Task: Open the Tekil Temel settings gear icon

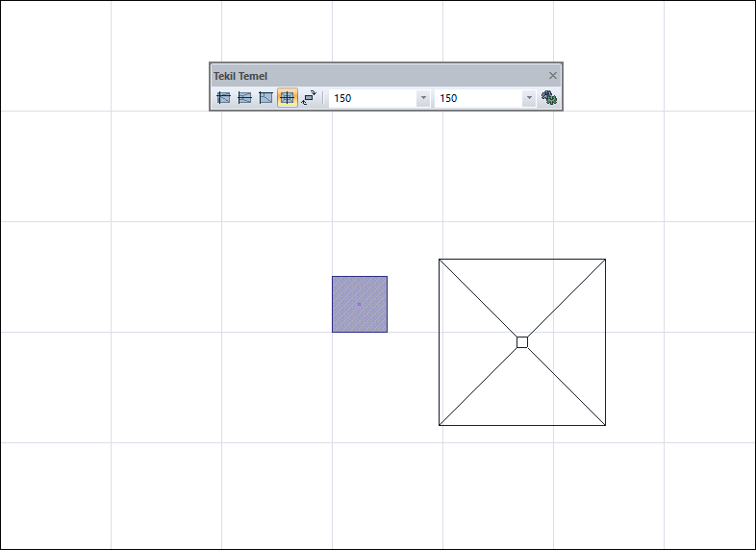Action: point(549,98)
